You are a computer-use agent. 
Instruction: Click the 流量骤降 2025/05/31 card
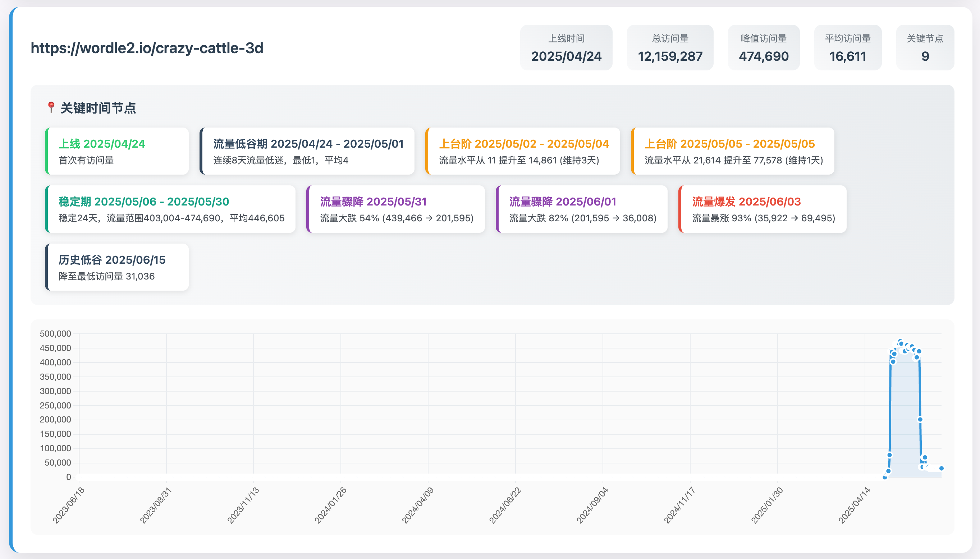[395, 209]
